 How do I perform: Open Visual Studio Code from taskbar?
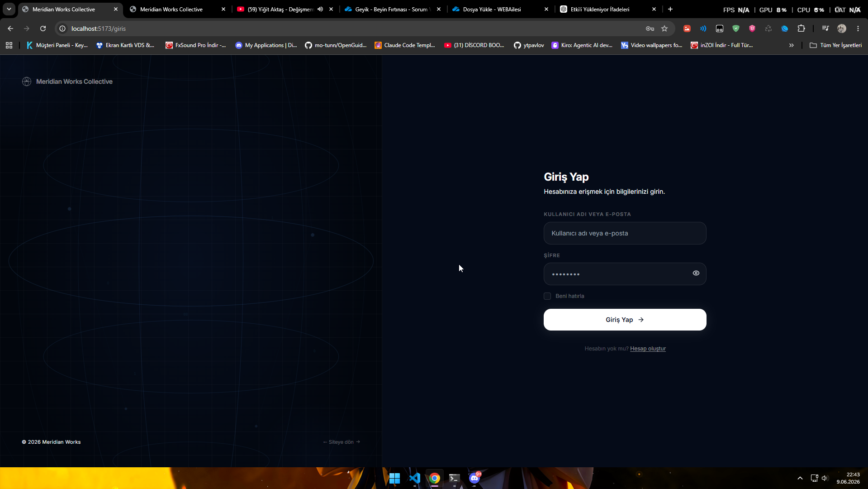pyautogui.click(x=415, y=478)
